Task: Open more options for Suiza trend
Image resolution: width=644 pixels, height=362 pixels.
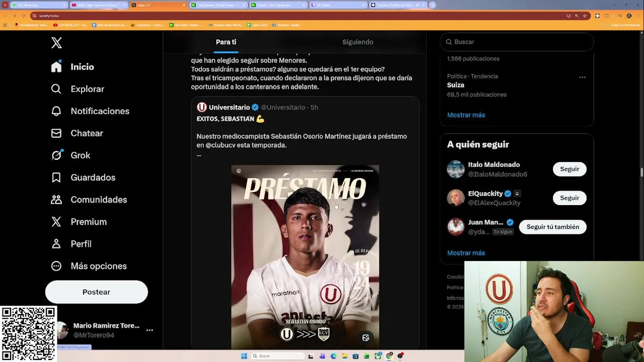Action: 582,77
